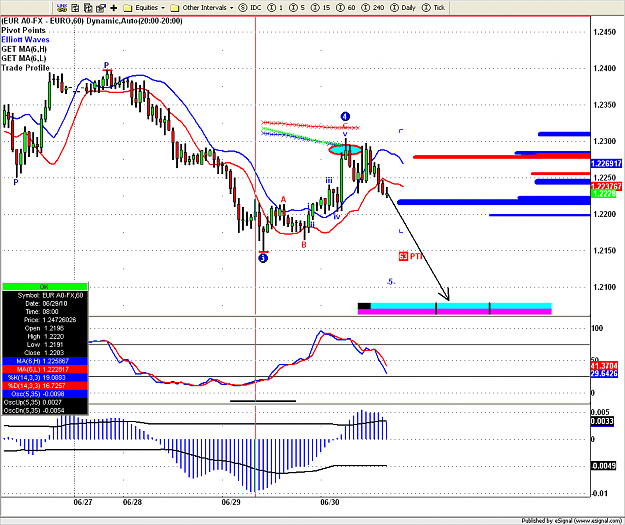Click the circled wave 3 marker at low
This screenshot has width=625, height=525.
(x=263, y=258)
